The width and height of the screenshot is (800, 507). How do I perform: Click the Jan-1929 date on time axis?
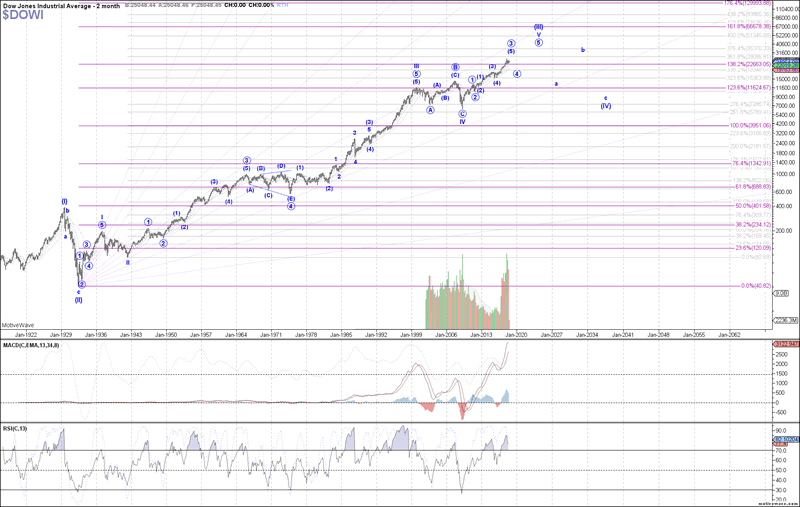click(61, 333)
